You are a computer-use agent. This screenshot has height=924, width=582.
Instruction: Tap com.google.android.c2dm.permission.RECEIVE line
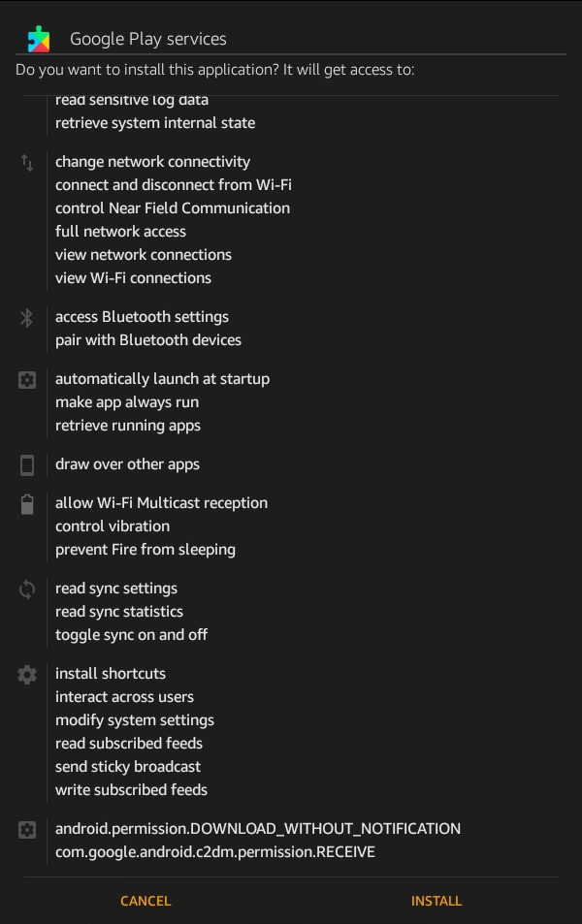click(214, 852)
